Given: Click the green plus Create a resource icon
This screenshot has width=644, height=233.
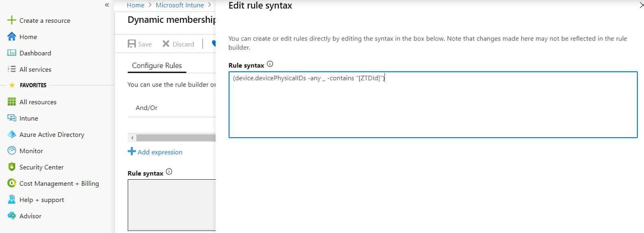Looking at the screenshot, I should click(x=12, y=20).
